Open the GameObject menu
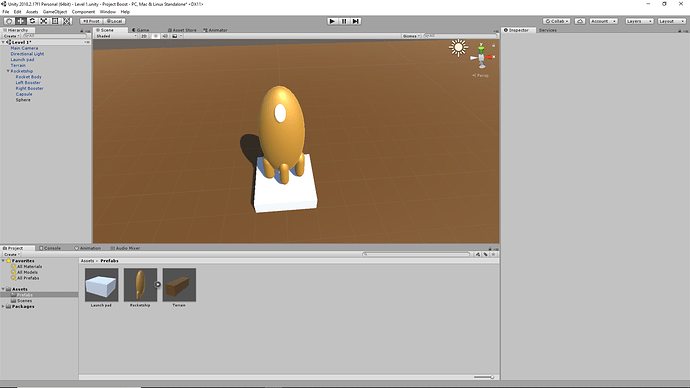This screenshot has height=388, width=690. (x=55, y=12)
